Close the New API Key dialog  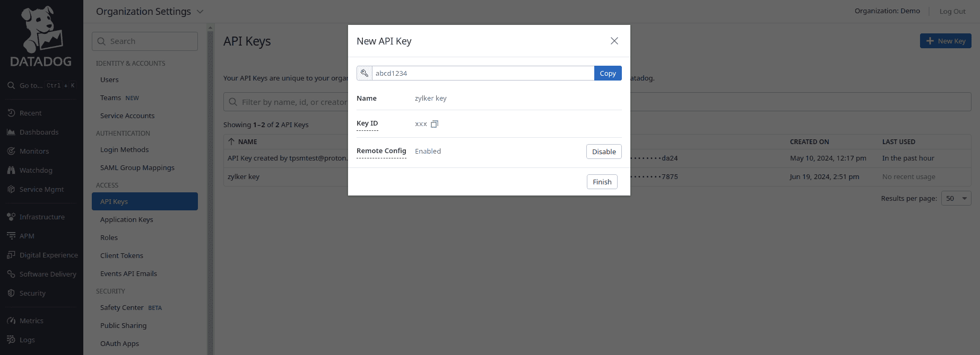[614, 41]
